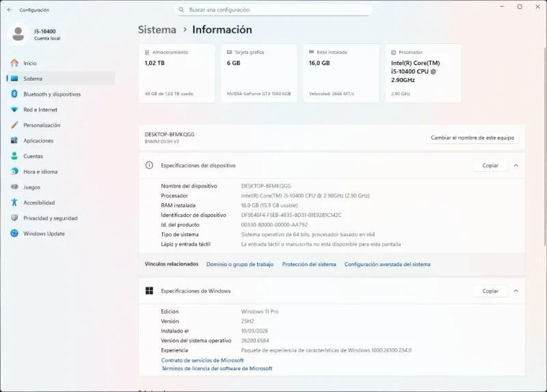Click the Buscar una configuración search box
Image resolution: width=547 pixels, height=392 pixels.
point(273,10)
